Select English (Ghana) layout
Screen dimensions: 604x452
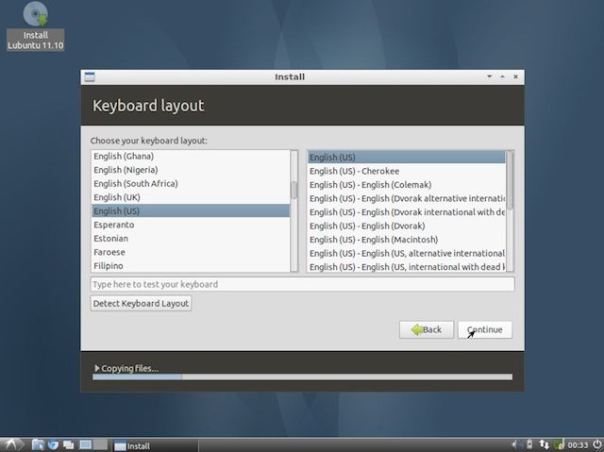pos(191,156)
